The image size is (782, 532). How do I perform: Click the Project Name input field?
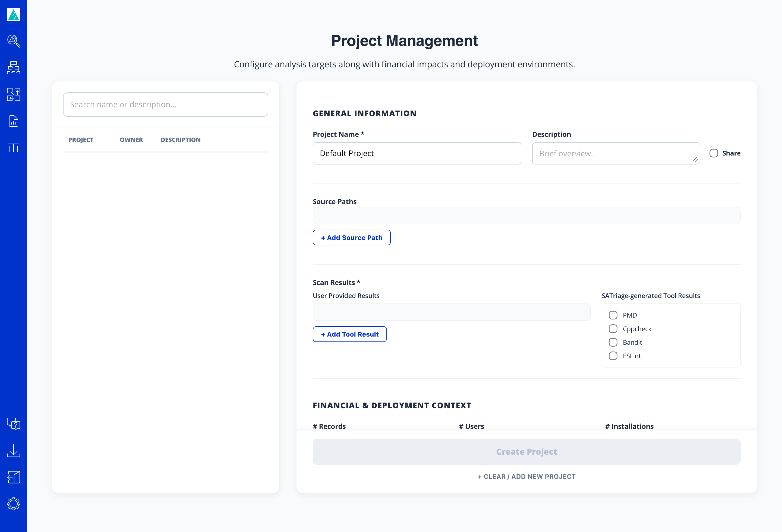[417, 153]
